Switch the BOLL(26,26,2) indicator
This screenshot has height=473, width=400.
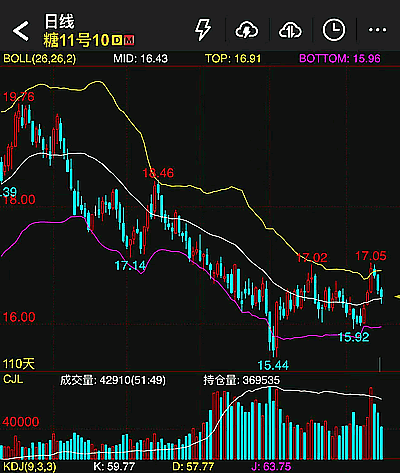[40, 59]
